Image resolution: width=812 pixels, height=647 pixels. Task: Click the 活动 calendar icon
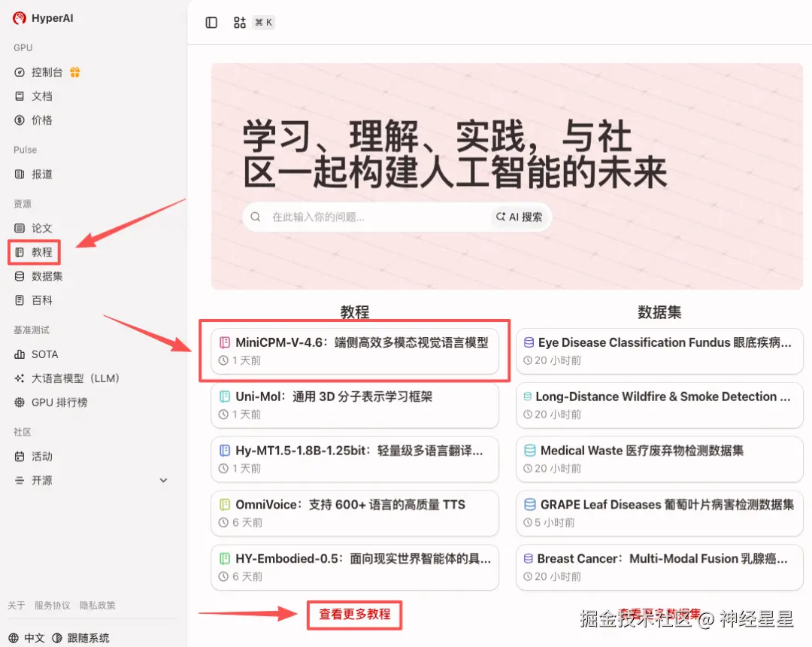tap(20, 457)
